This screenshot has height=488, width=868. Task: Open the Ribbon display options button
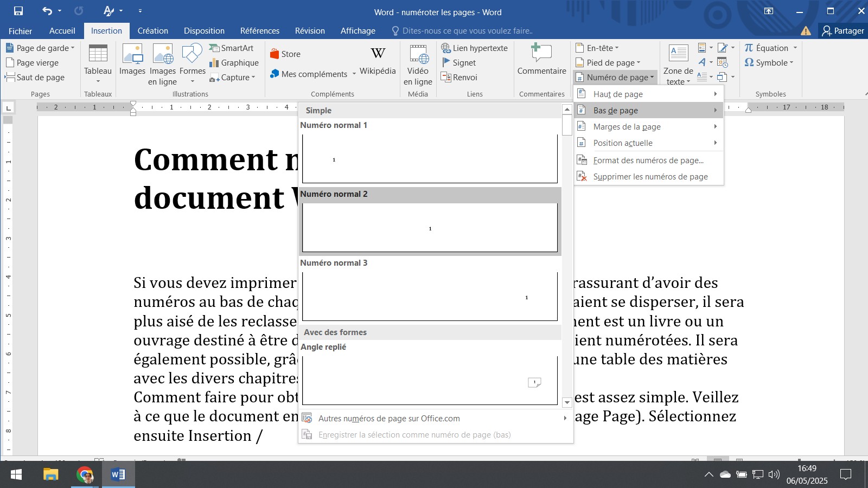tap(769, 11)
